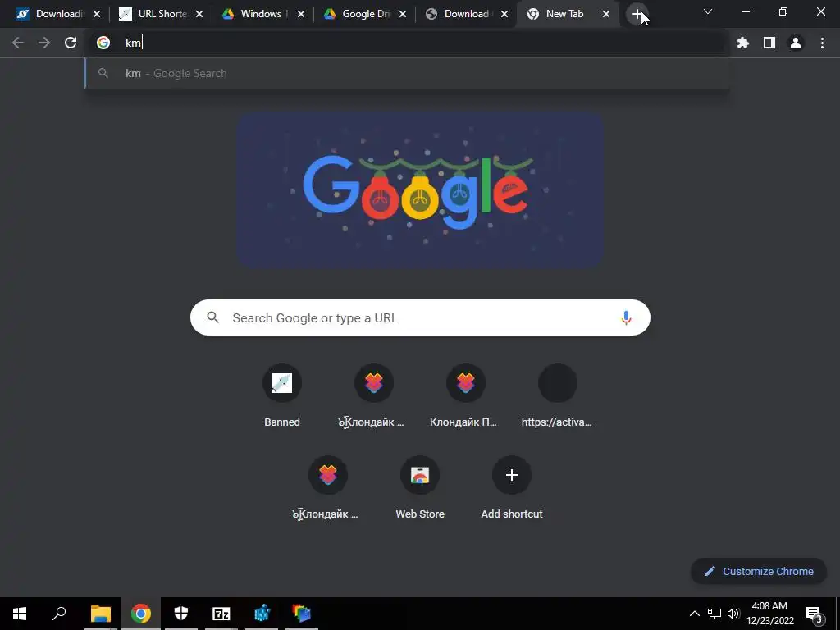Click the 'Search Google or type a URL' box
Viewport: 840px width, 630px height.
[420, 317]
